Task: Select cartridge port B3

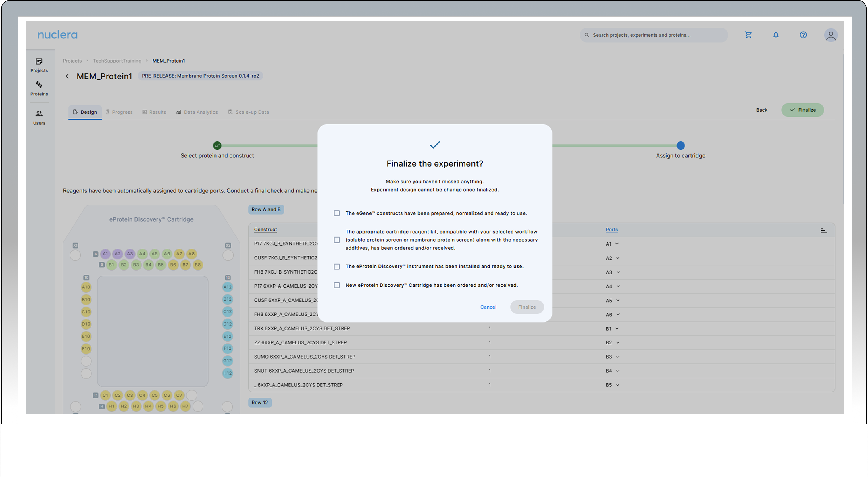Action: (136, 265)
